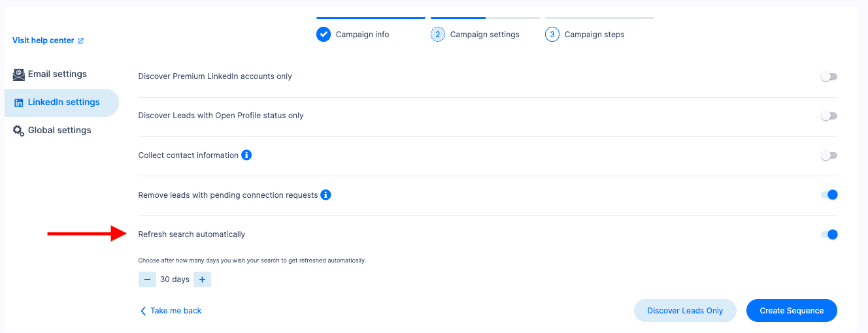The height and width of the screenshot is (333, 868).
Task: Enable Discover Premium LinkedIn accounts only toggle
Action: [829, 76]
